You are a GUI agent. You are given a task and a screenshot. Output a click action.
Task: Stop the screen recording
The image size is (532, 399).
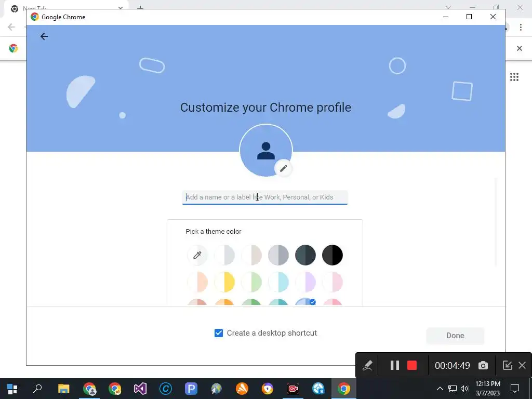[412, 365]
